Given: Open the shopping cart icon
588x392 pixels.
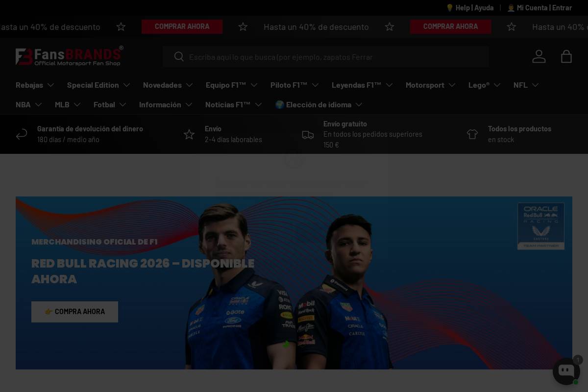Looking at the screenshot, I should point(566,56).
